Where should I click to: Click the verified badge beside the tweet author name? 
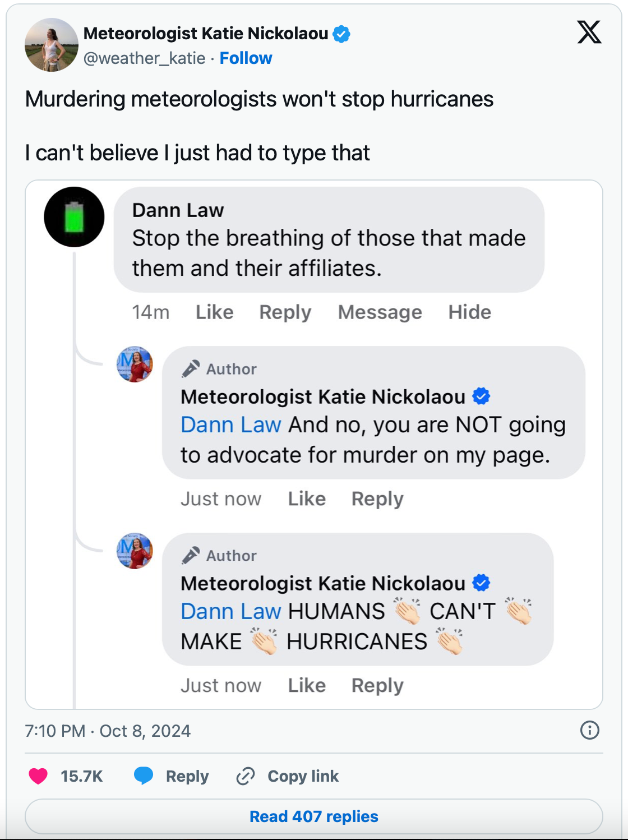[341, 34]
